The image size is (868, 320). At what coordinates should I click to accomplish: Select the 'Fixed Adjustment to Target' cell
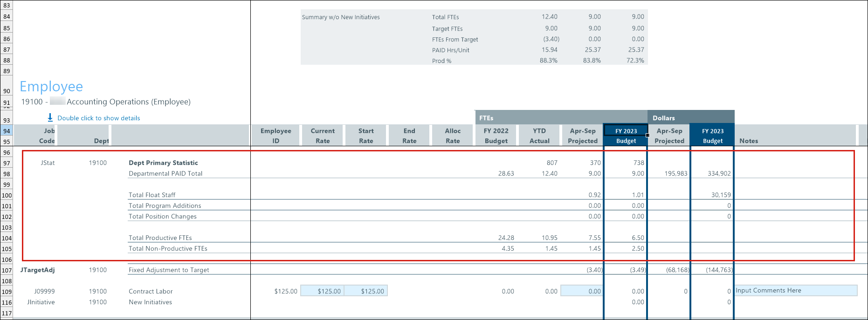[x=169, y=270]
